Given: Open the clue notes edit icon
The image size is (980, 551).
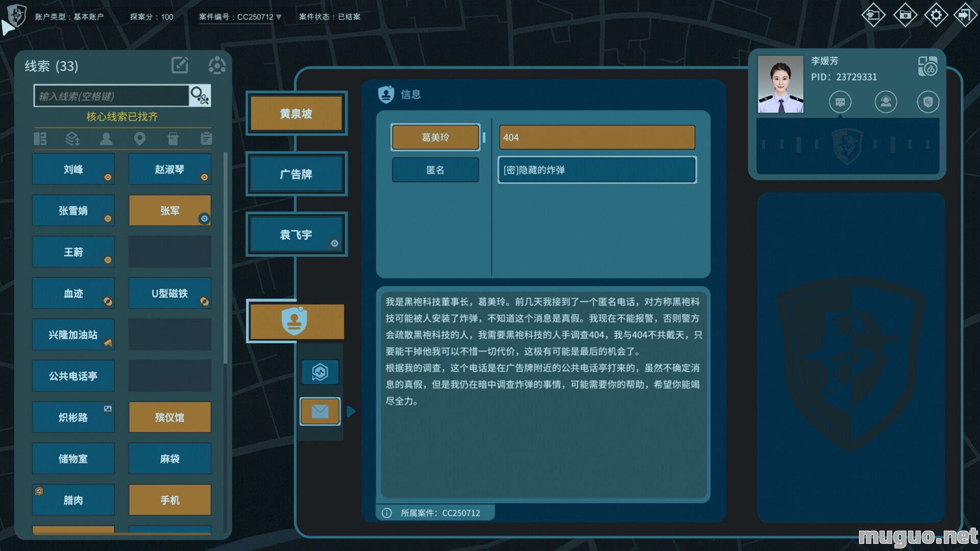Looking at the screenshot, I should coord(180,65).
